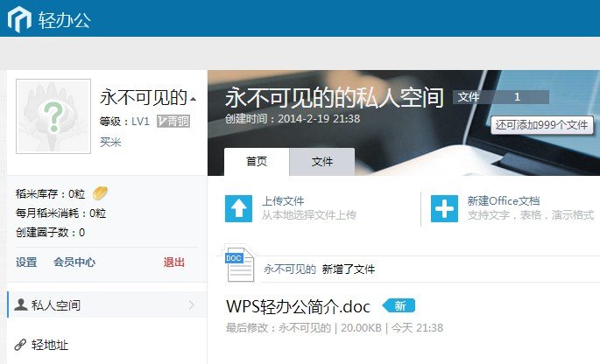Click the 永不可见的的私人空间 title
This screenshot has width=600, height=364.
(x=335, y=97)
